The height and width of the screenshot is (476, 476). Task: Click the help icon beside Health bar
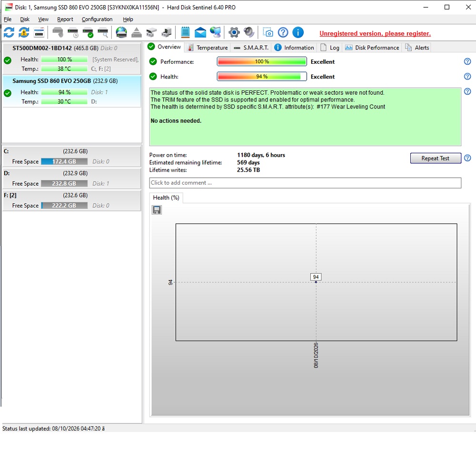[467, 77]
